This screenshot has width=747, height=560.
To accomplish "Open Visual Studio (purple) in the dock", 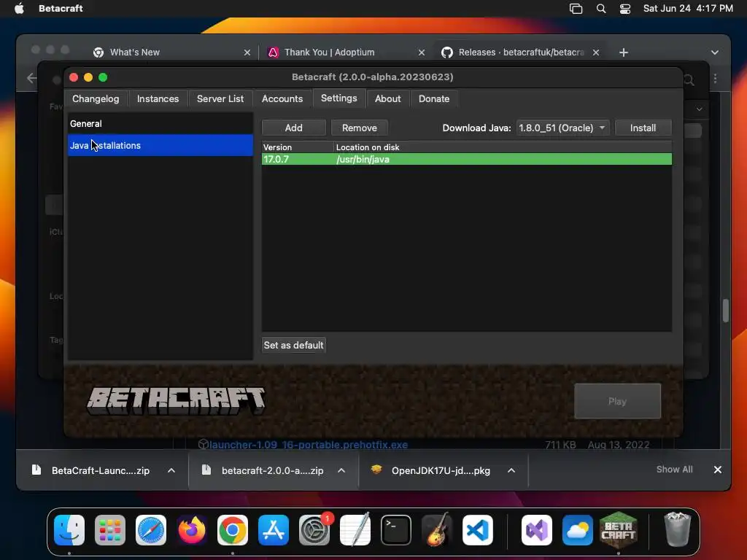I will click(x=537, y=530).
